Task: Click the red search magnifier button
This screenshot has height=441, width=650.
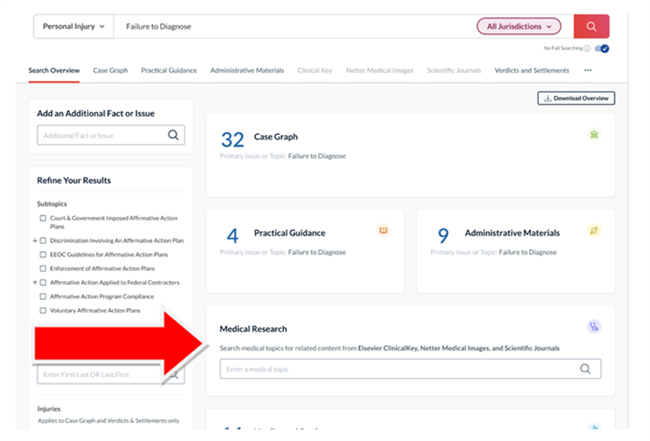Action: tap(591, 27)
